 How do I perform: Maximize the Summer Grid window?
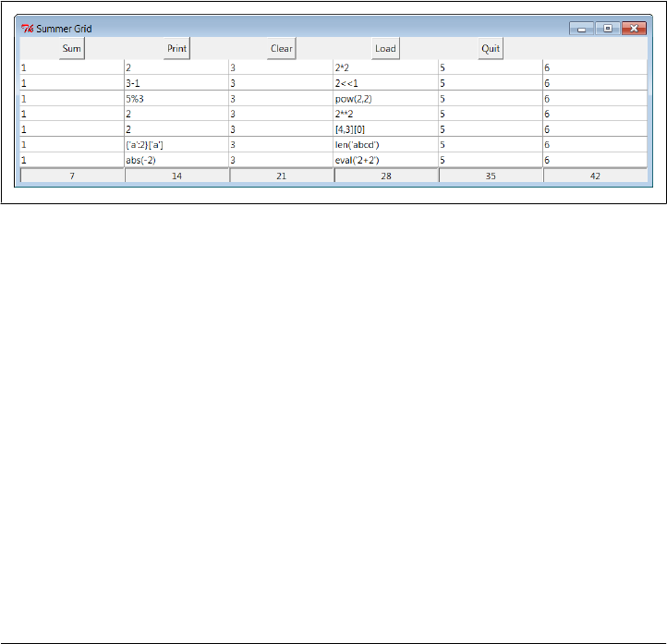point(608,29)
